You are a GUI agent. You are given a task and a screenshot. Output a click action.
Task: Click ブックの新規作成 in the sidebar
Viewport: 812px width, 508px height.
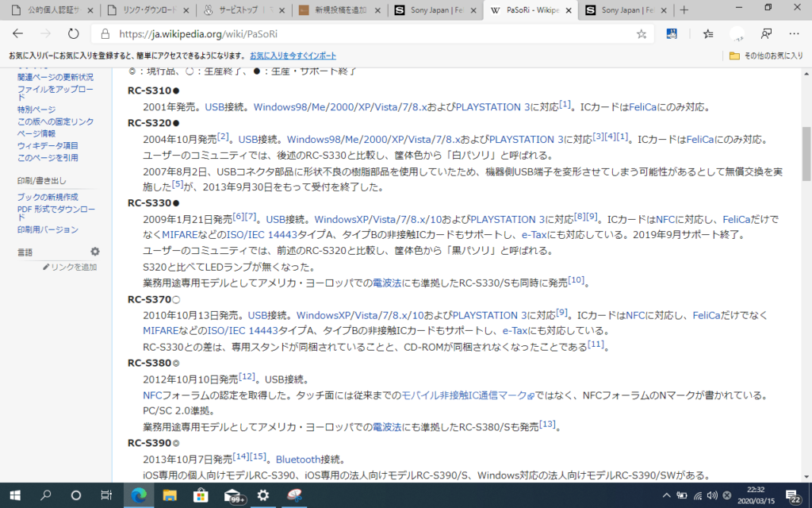point(48,197)
